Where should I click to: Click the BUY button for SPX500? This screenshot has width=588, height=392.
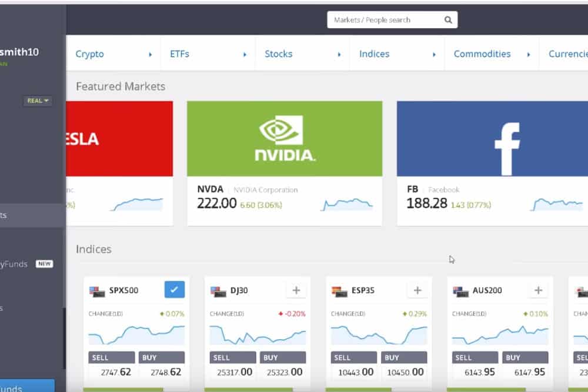tap(162, 357)
